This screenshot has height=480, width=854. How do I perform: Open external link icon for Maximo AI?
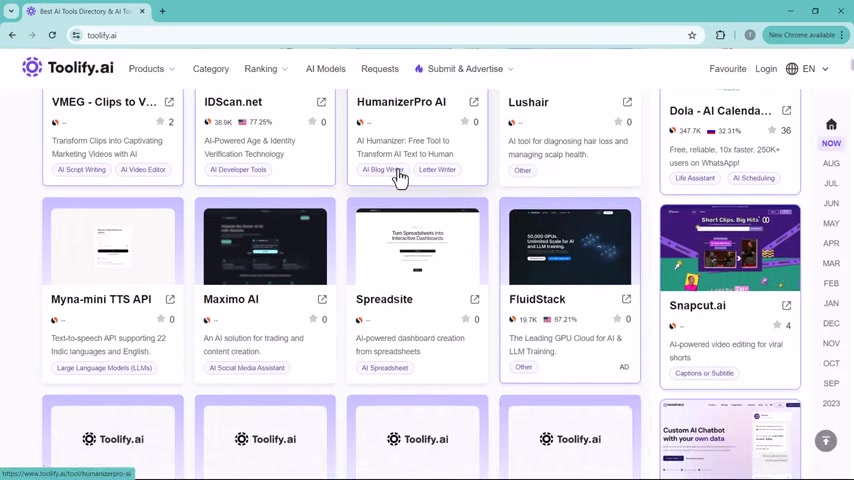322,299
